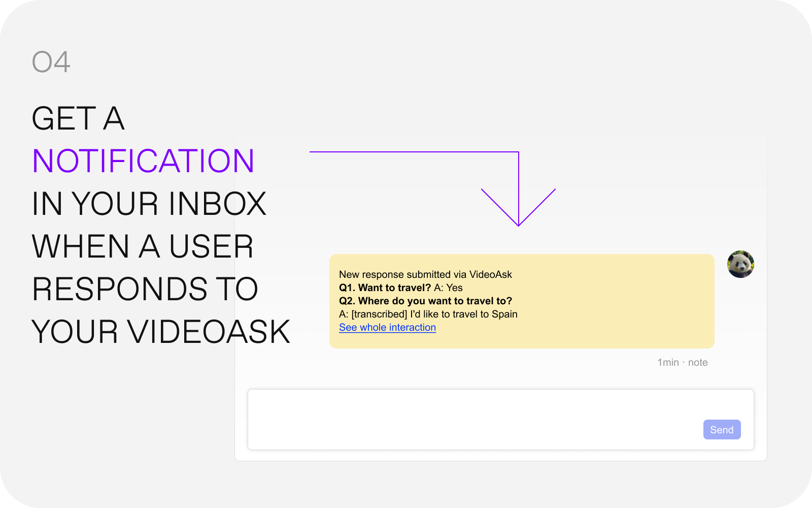Click the 'RESPONDS TO' heading line
This screenshot has width=812, height=508.
[x=145, y=289]
